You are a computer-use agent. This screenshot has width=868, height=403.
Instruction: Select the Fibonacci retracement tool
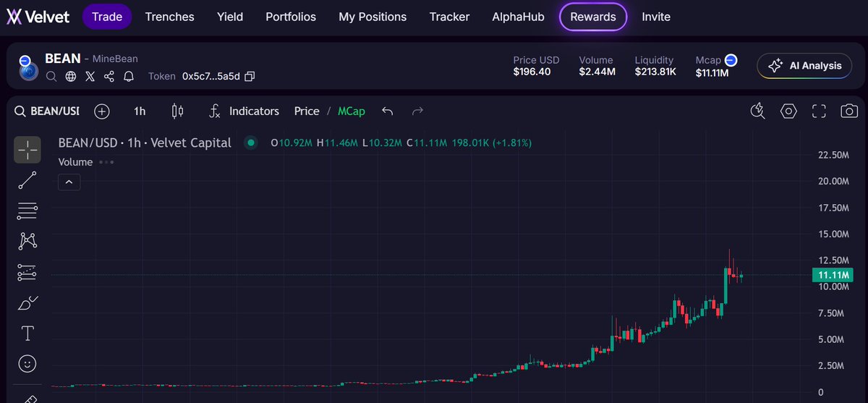click(27, 211)
